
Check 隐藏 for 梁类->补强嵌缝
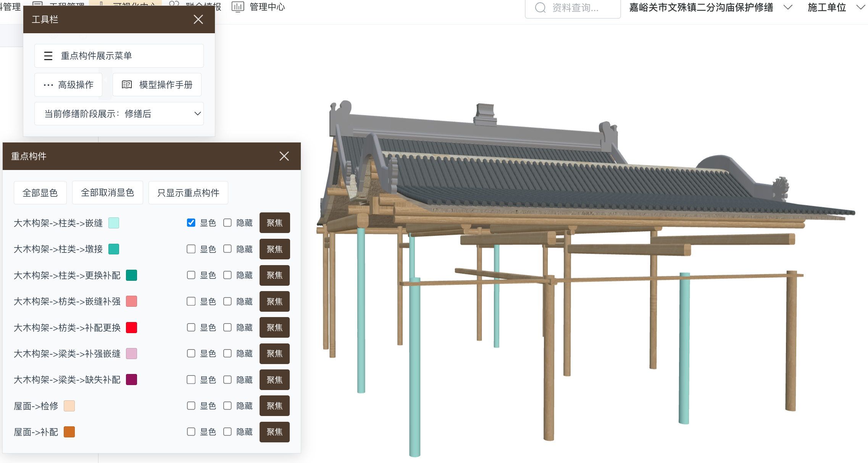227,353
